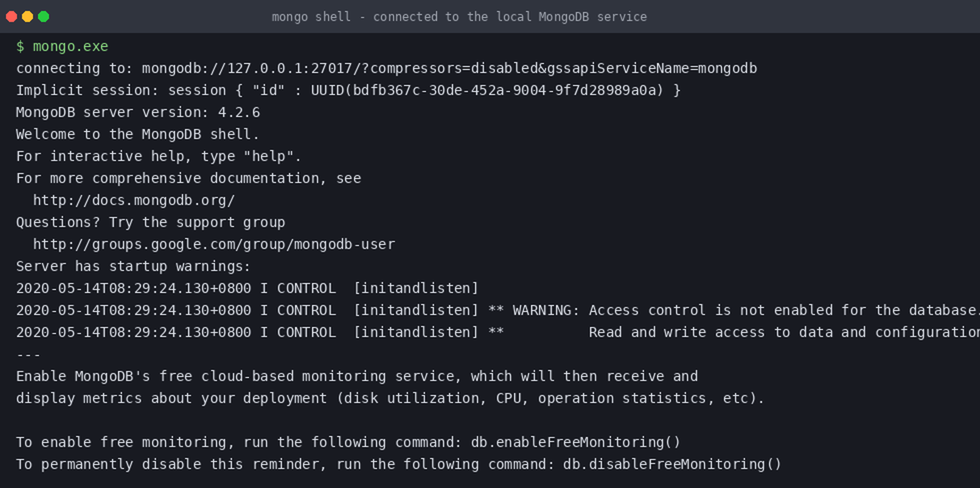Viewport: 980px width, 488px height.
Task: Open the groups.google.com/group/mongodb-user link
Action: pyautogui.click(x=214, y=244)
